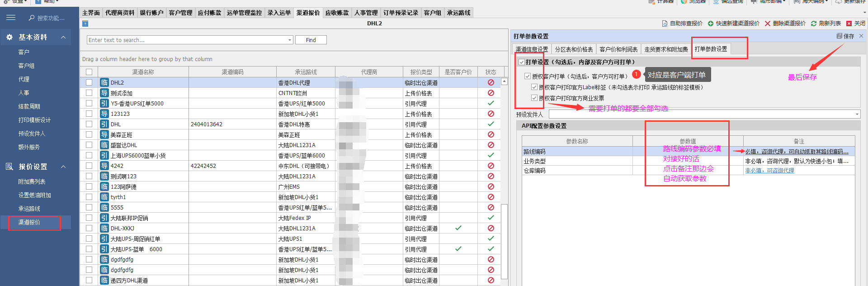This screenshot has width=868, height=286.
Task: Click the hamburger menu icon in sidebar
Action: (x=11, y=18)
